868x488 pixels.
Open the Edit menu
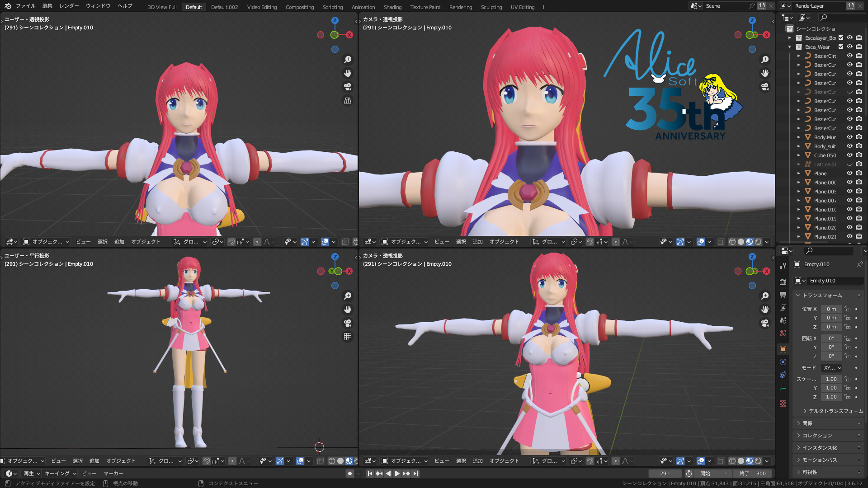point(47,6)
